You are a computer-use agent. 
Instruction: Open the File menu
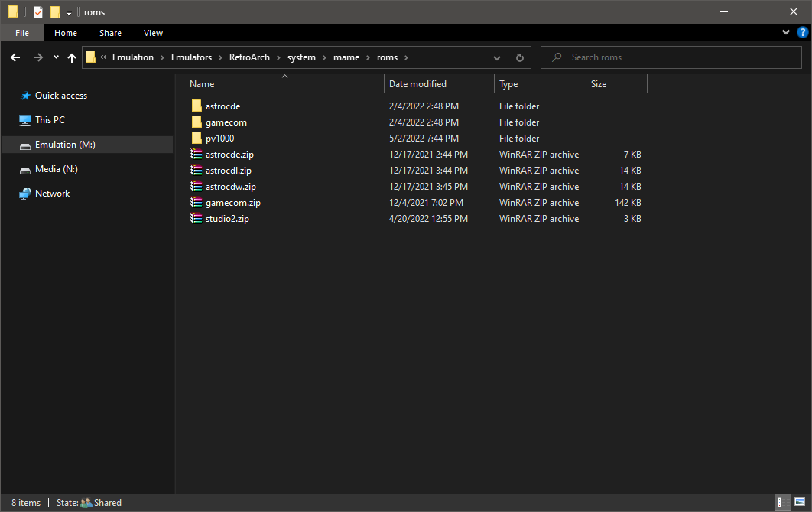(22, 33)
